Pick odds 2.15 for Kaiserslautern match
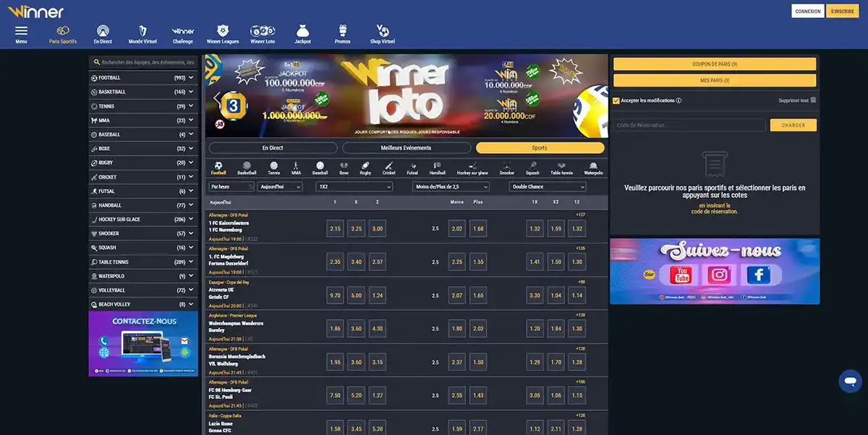The width and height of the screenshot is (868, 435). (335, 228)
